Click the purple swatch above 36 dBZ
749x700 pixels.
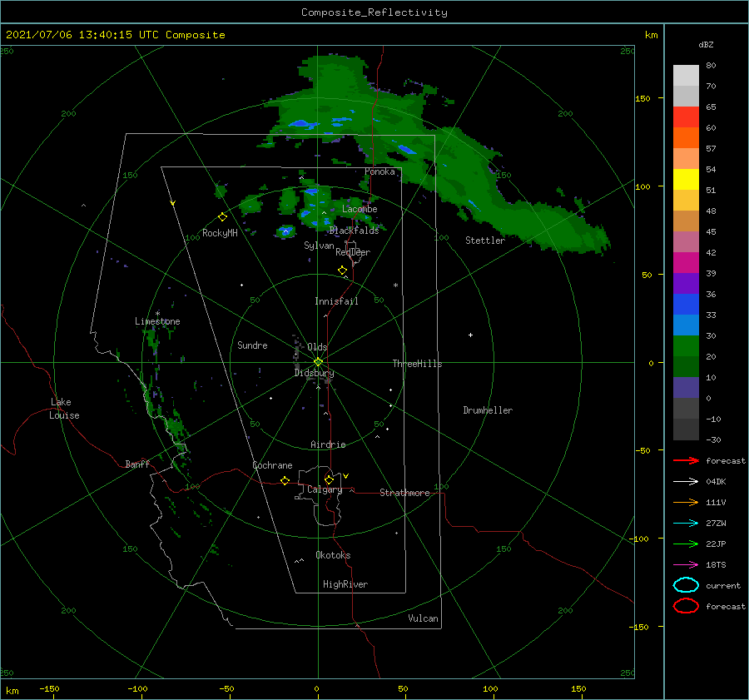(x=686, y=284)
